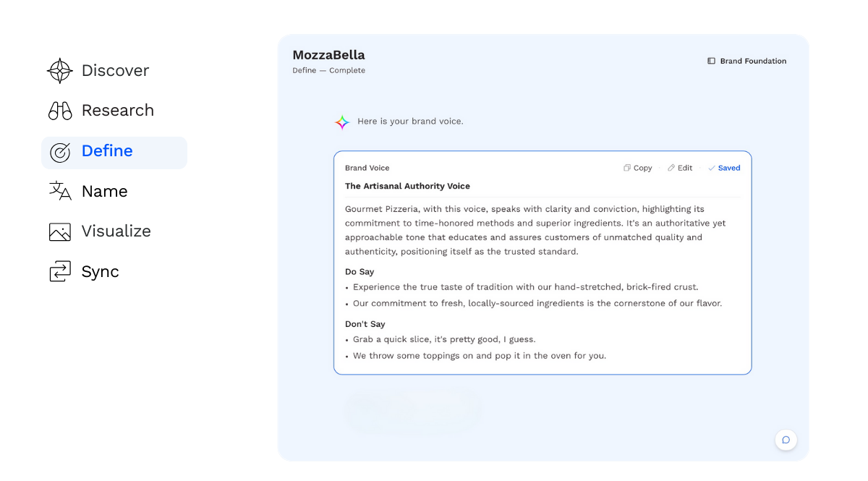868x481 pixels.
Task: Click the Discover compass icon
Action: tap(60, 71)
